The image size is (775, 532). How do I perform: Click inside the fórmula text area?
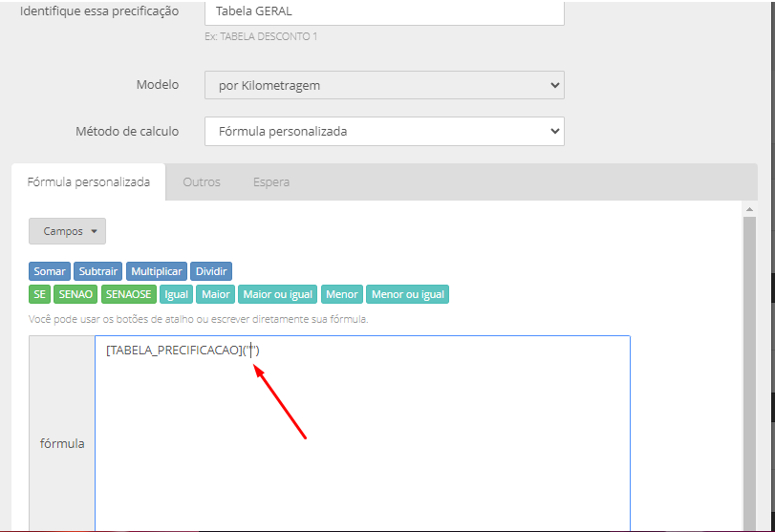point(362,435)
